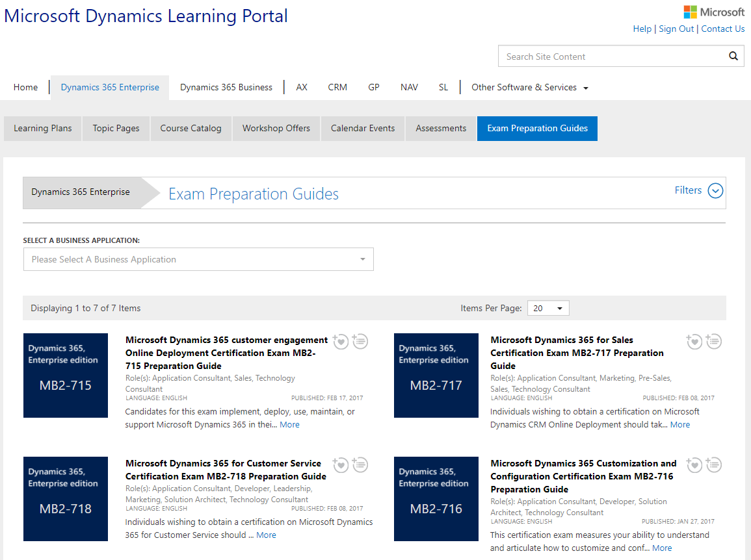Click the MB2-716 thumbnail tile

pyautogui.click(x=436, y=499)
